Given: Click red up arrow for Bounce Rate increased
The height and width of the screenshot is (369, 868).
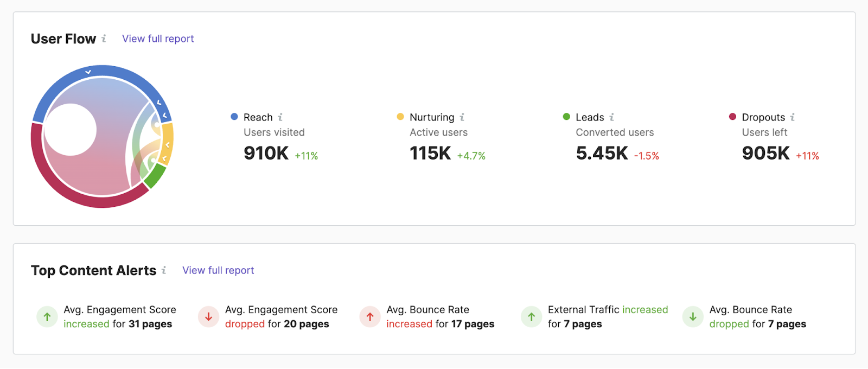Looking at the screenshot, I should [x=370, y=317].
